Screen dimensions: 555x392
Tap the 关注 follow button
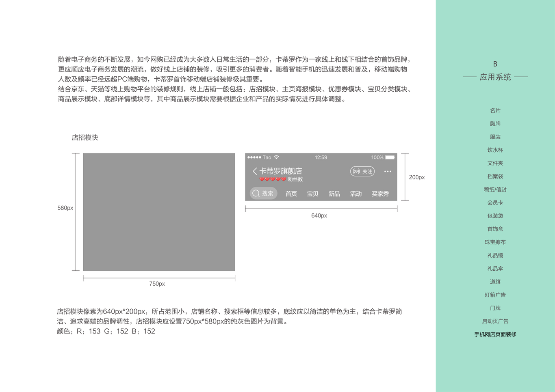[x=362, y=171]
